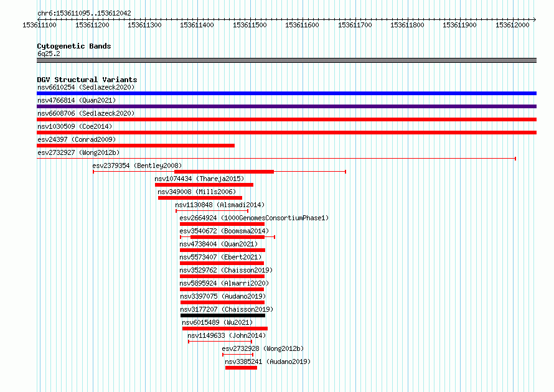Select the thin nsv1149633 variant line

(x=220, y=342)
